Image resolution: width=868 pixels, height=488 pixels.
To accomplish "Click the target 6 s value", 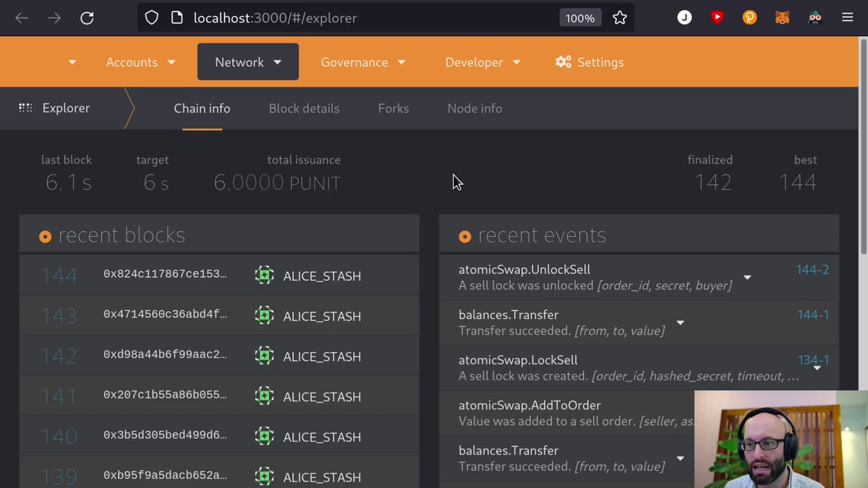I will (156, 183).
